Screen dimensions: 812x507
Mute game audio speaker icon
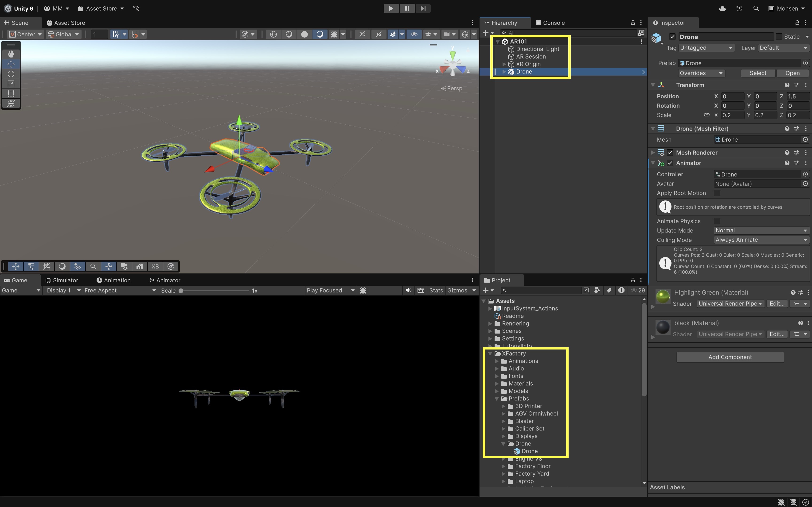tap(408, 290)
